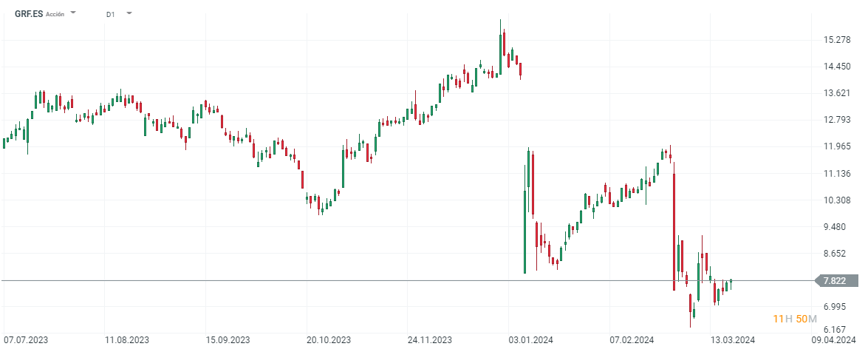Click the 8.652 price scale label
The height and width of the screenshot is (352, 868).
tap(836, 254)
